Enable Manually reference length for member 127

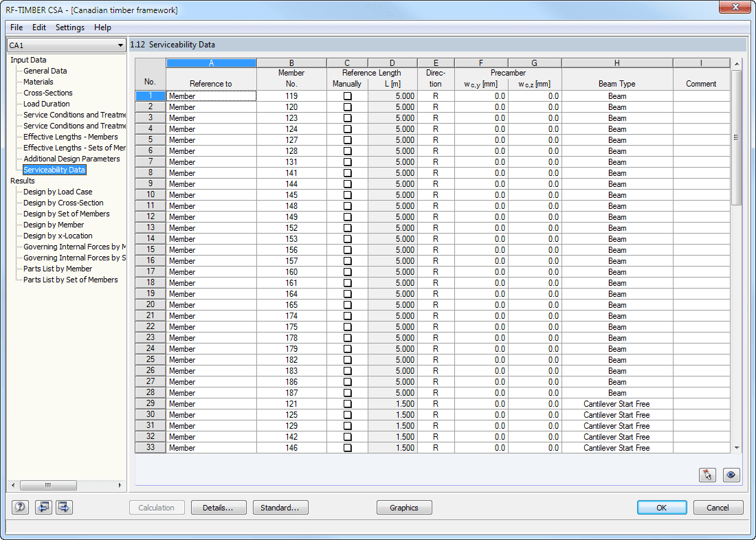coord(347,139)
